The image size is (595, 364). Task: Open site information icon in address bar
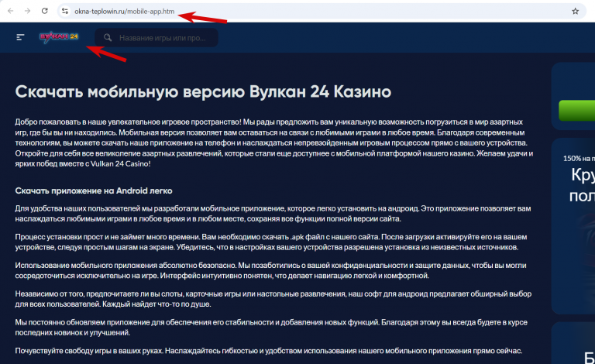click(65, 12)
